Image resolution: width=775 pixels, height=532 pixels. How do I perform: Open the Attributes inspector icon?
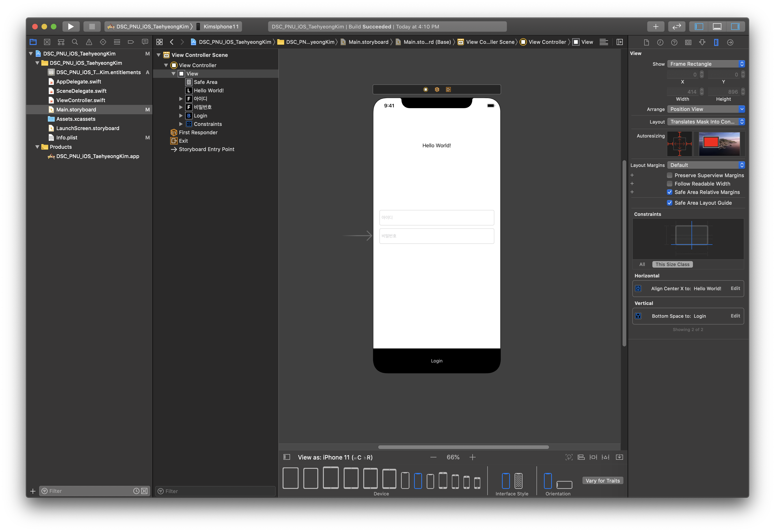pos(702,42)
